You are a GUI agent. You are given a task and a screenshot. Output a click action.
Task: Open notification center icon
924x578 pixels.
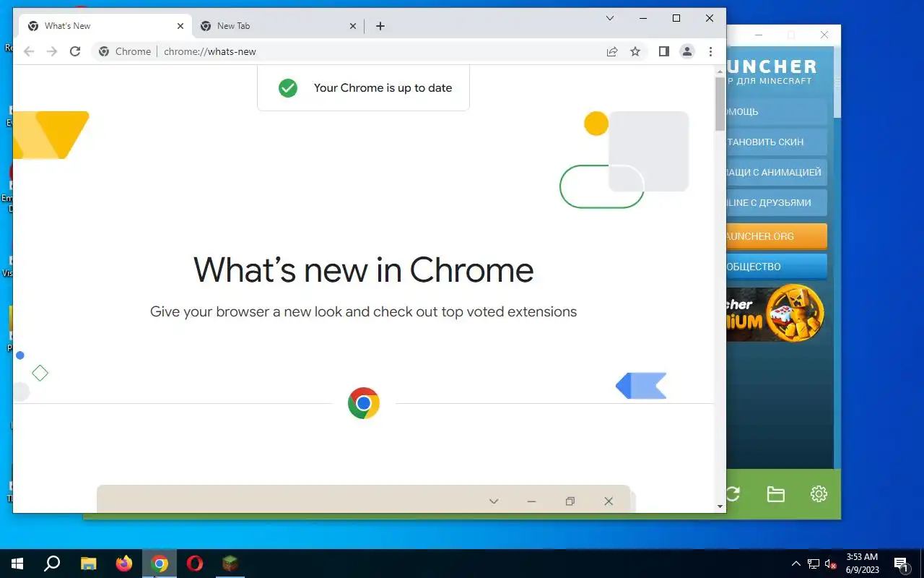tap(901, 564)
